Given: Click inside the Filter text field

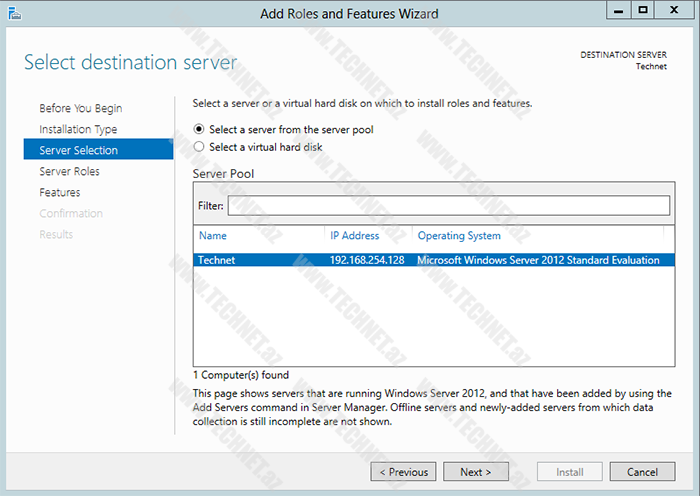Looking at the screenshot, I should point(448,206).
